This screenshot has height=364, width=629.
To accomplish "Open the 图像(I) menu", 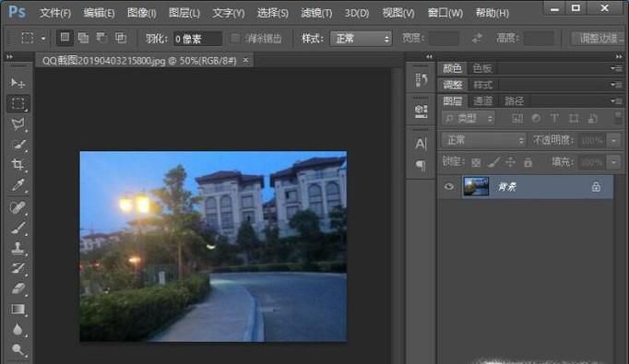I will pyautogui.click(x=142, y=13).
